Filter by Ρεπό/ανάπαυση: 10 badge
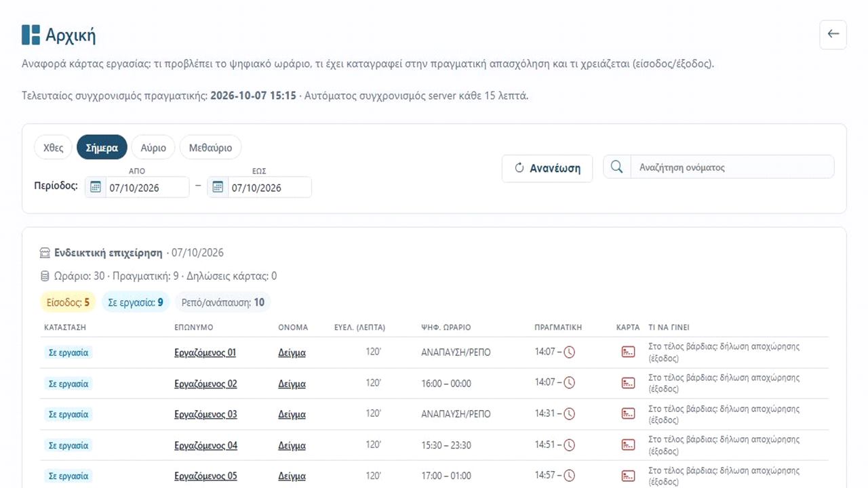This screenshot has height=488, width=868. tap(222, 302)
